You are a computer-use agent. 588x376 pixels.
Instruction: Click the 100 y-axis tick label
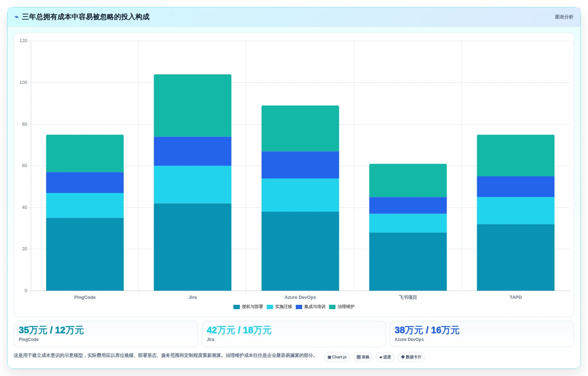tap(23, 82)
